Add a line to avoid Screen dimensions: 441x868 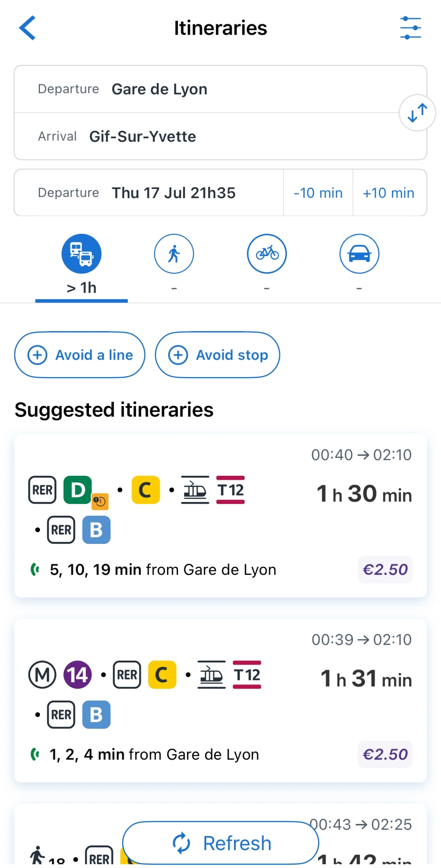[80, 355]
